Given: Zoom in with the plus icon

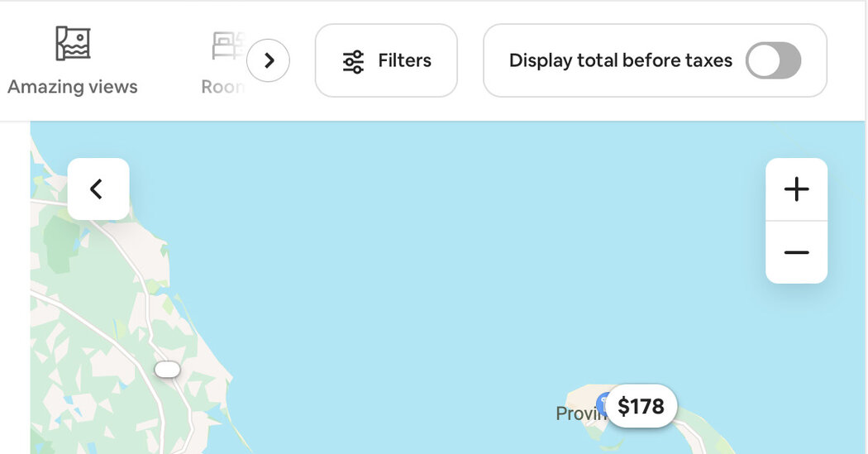Looking at the screenshot, I should click(796, 189).
